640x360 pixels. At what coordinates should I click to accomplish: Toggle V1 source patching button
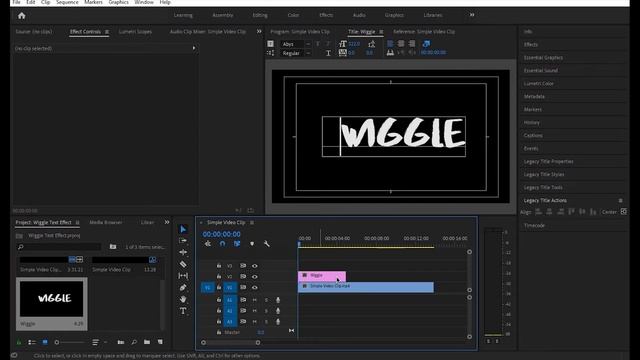(x=208, y=287)
